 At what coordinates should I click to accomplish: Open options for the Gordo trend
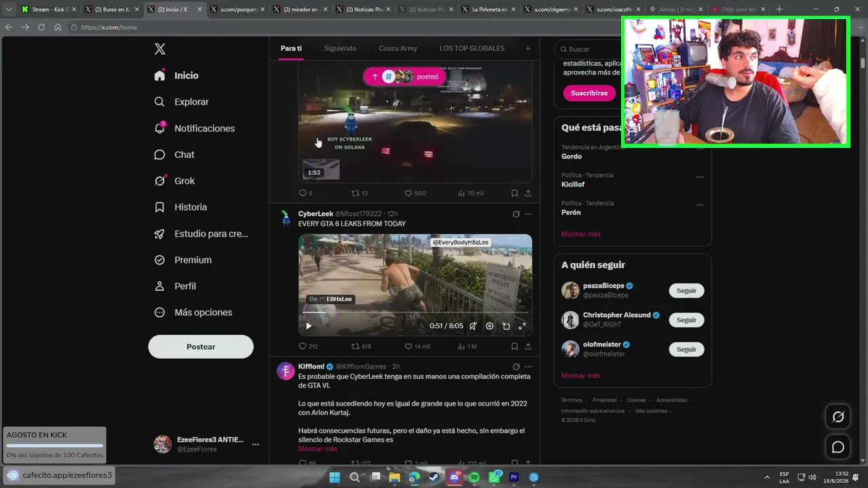(700, 149)
